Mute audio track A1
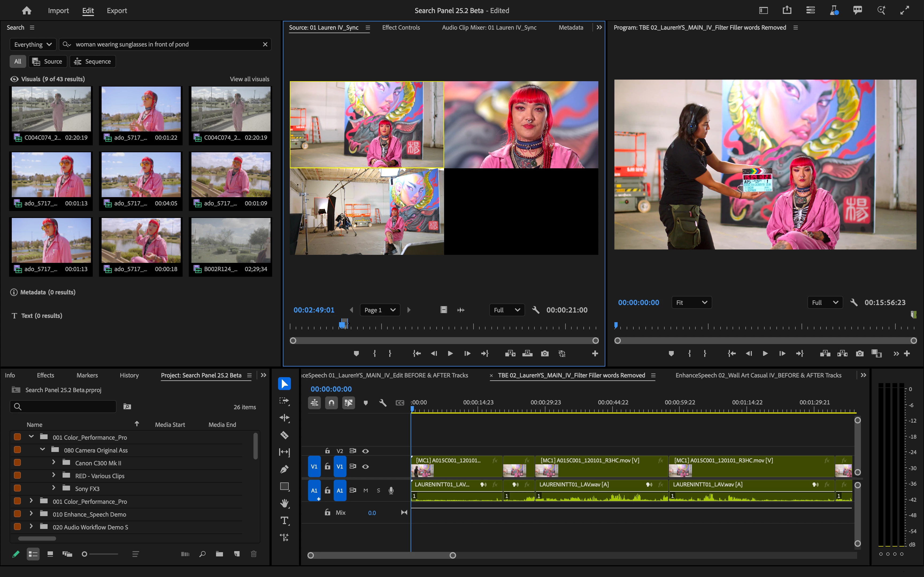924x577 pixels. [x=365, y=490]
